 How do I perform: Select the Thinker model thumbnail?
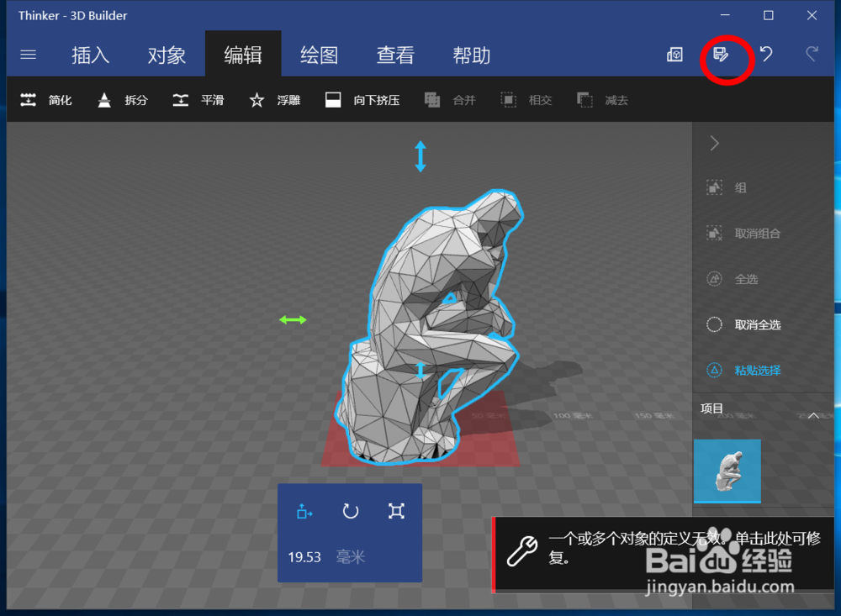pyautogui.click(x=727, y=471)
